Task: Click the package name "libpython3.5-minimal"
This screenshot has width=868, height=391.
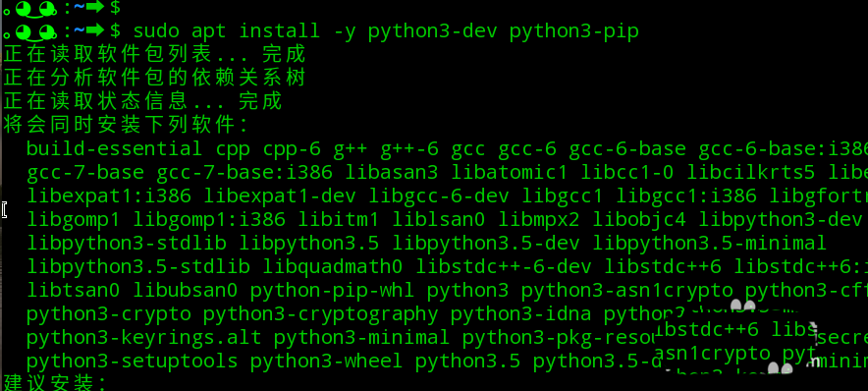Action: pyautogui.click(x=709, y=244)
